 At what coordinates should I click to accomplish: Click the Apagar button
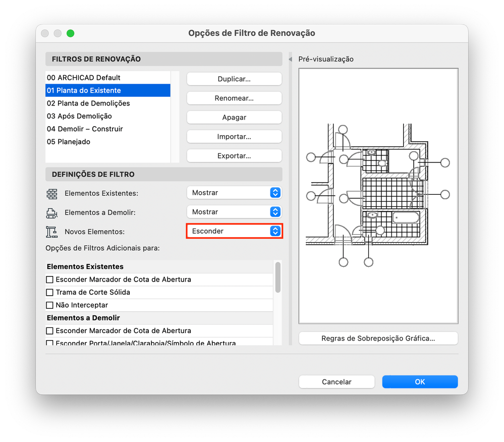click(234, 118)
